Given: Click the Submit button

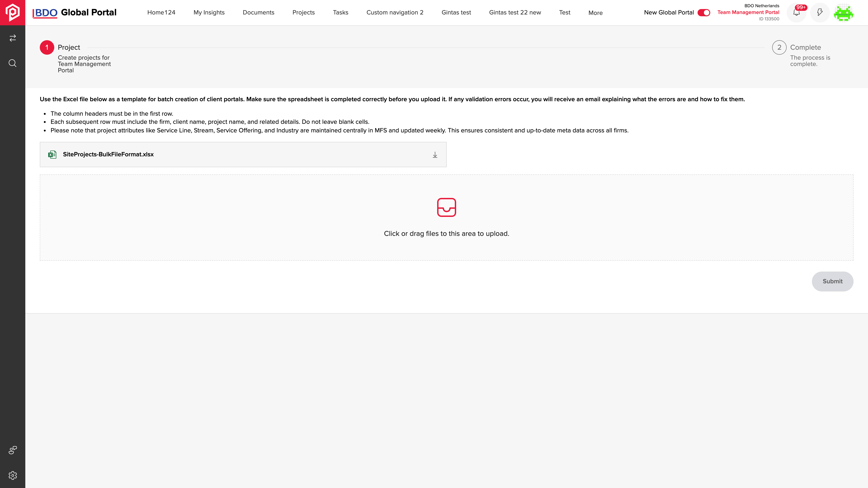Looking at the screenshot, I should (832, 281).
